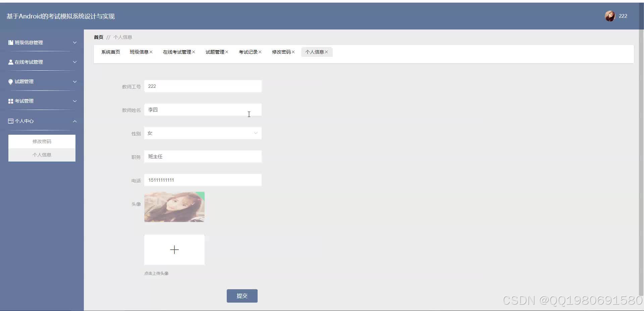The width and height of the screenshot is (644, 311).
Task: Expand the 班级信息管理 menu chevron
Action: pyautogui.click(x=75, y=43)
